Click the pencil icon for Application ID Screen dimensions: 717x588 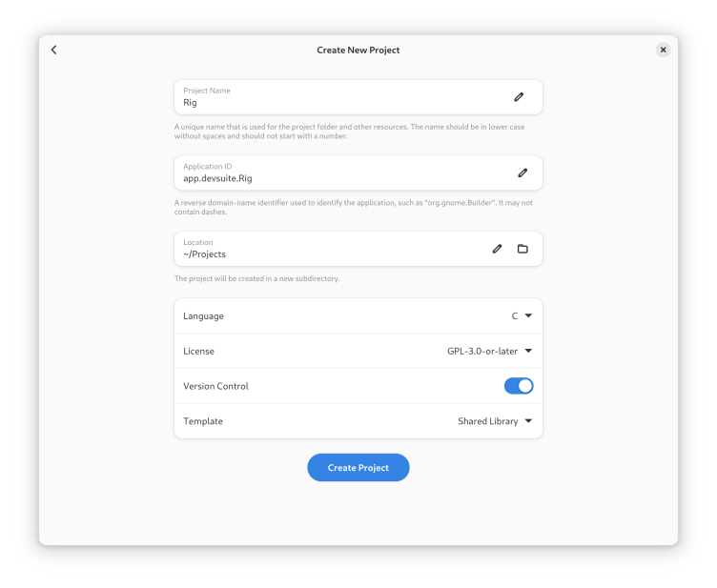click(522, 172)
